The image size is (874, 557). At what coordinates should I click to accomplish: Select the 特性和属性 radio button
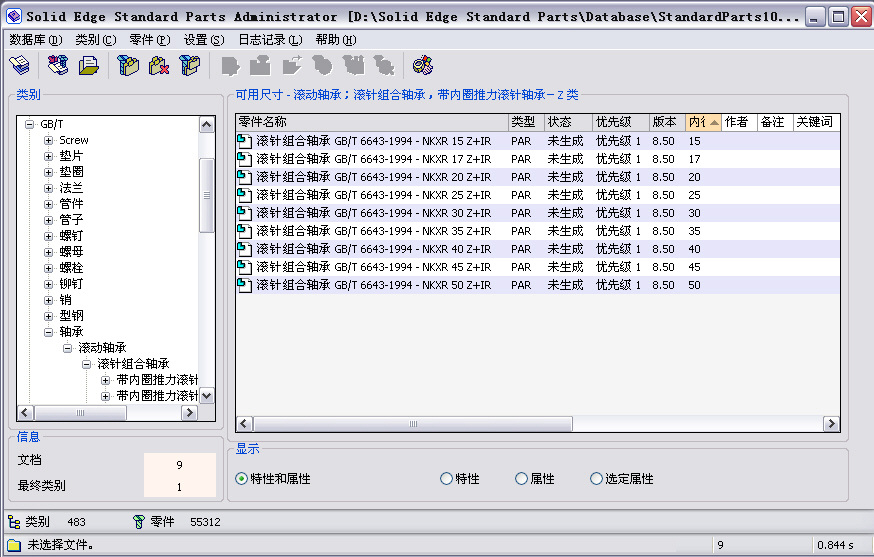[241, 478]
